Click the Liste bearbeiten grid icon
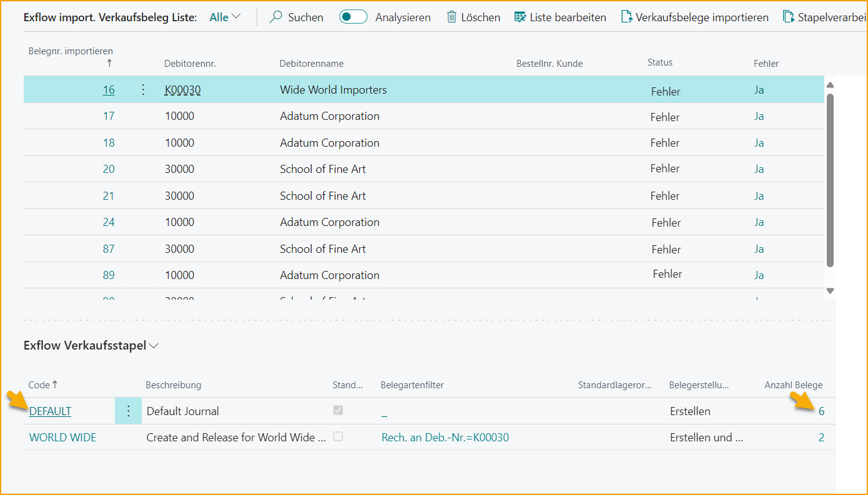Image resolution: width=868 pixels, height=495 pixels. (520, 17)
